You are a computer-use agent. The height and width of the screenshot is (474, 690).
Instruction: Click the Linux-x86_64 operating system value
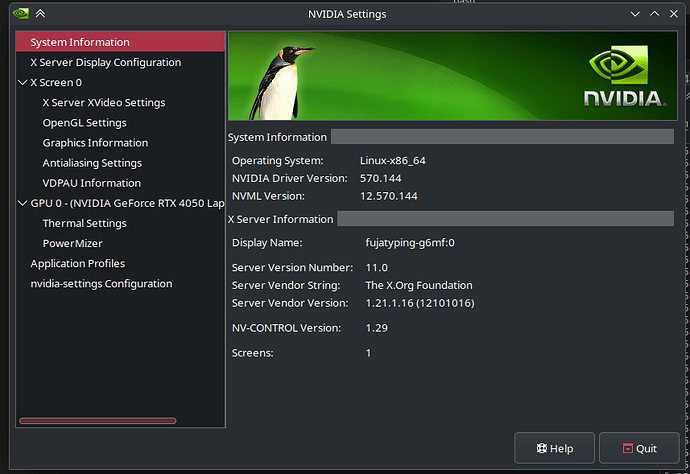tap(393, 161)
